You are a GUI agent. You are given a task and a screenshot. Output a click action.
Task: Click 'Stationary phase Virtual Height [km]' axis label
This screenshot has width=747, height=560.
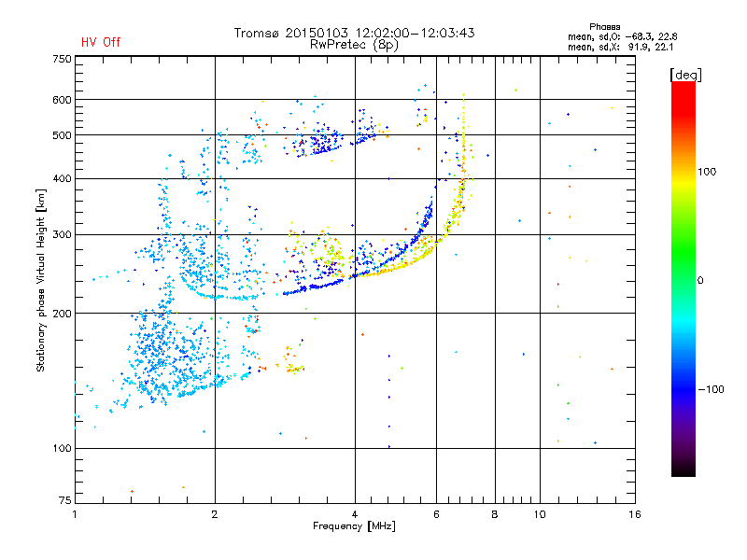point(41,281)
